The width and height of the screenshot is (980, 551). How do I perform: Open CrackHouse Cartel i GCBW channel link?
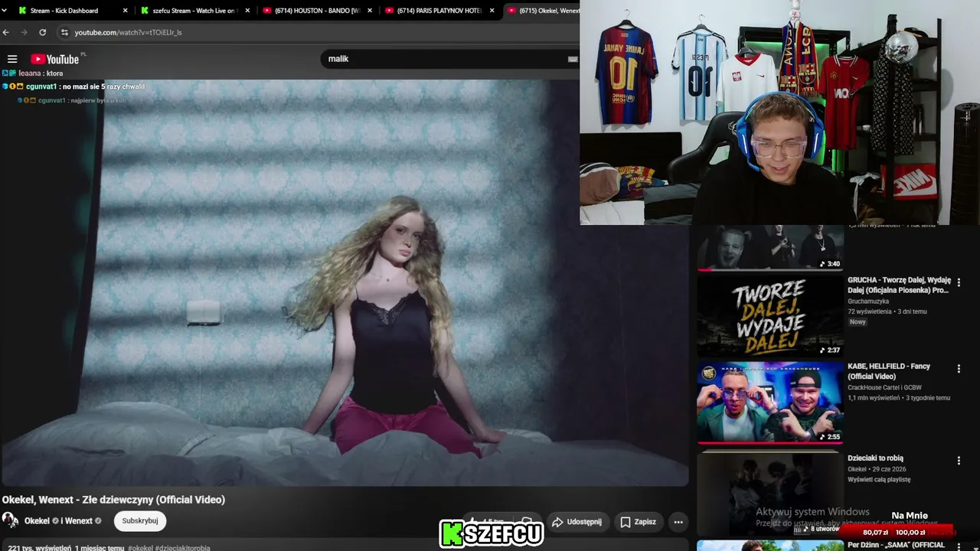[884, 388]
